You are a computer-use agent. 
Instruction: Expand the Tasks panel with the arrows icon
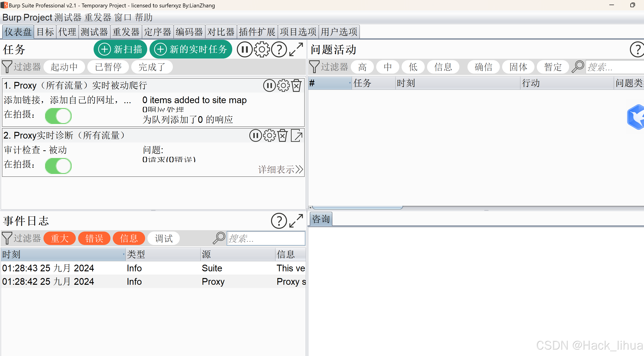coord(296,49)
